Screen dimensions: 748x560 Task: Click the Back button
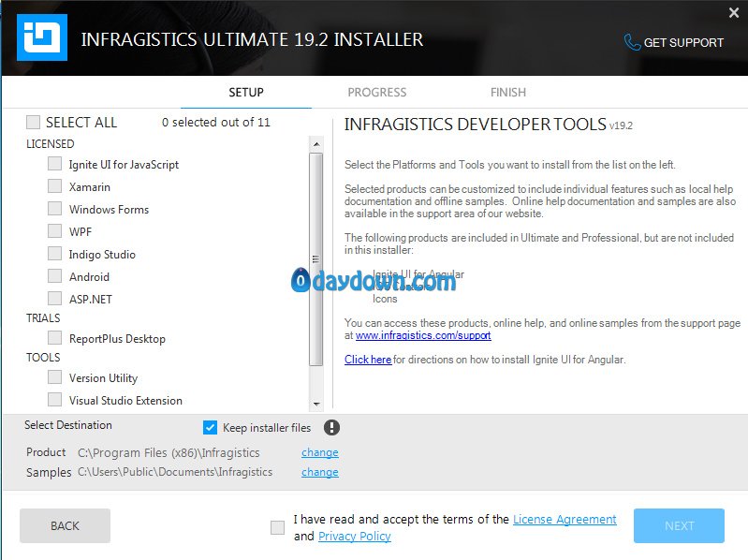pos(65,525)
